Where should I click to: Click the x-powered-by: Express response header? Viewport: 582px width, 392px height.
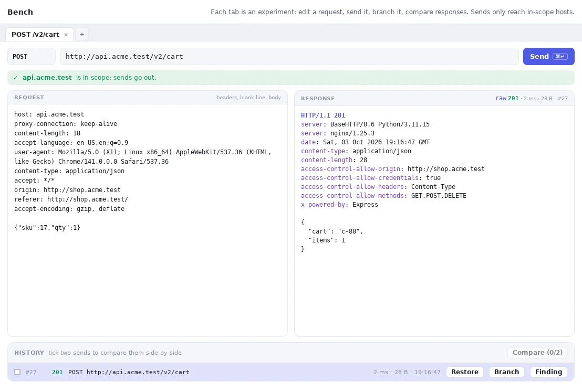click(339, 205)
